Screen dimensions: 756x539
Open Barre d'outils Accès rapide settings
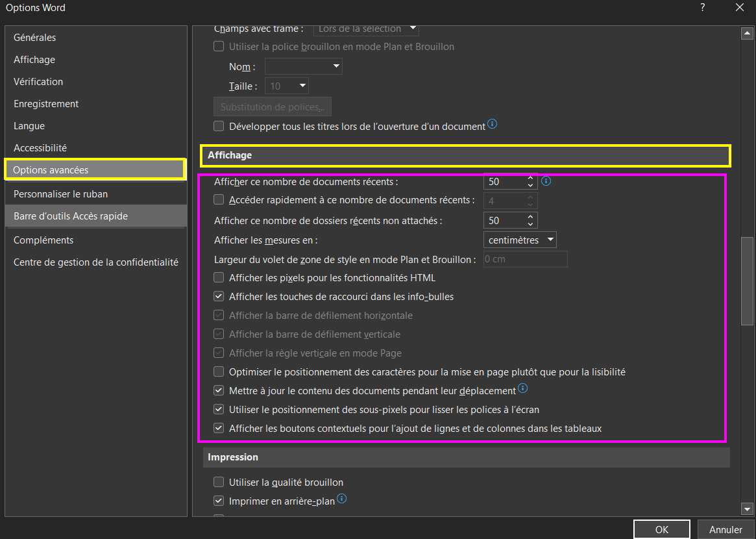96,216
